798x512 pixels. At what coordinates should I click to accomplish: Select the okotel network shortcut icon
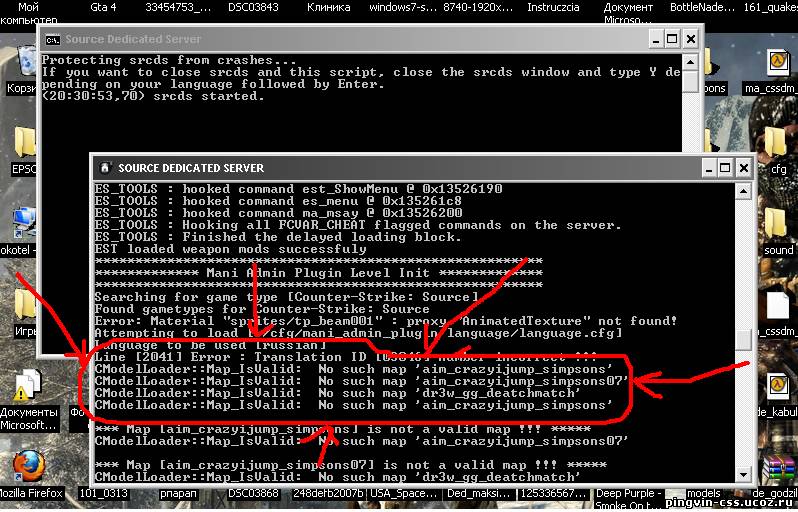click(24, 222)
